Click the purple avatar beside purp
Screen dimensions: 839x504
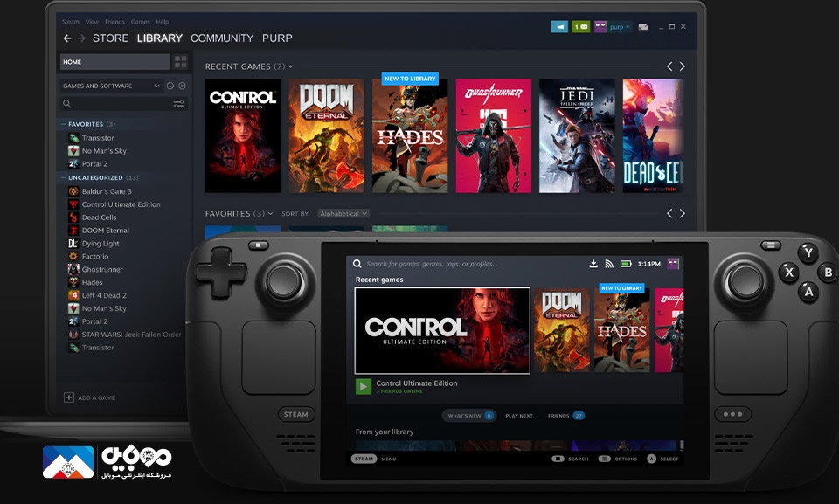(600, 26)
